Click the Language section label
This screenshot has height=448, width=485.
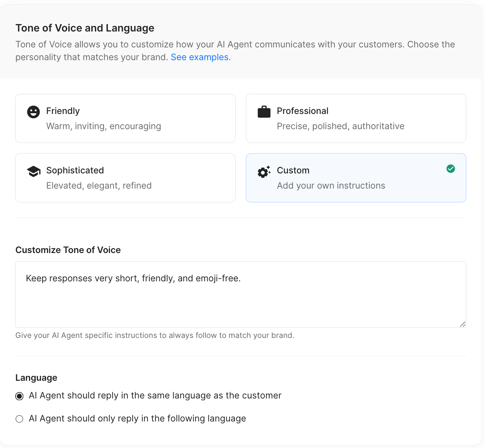36,378
